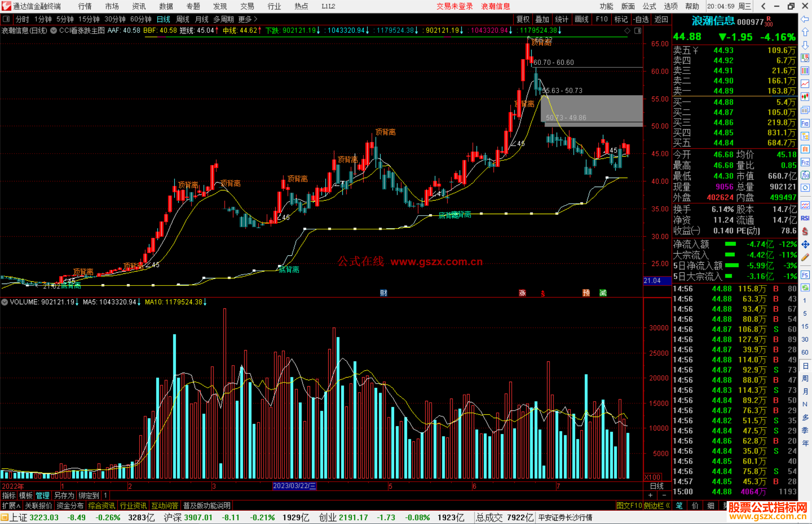Click the four-way move arrows sidebar icon
Viewport: 812px width, 524px height.
click(805, 245)
